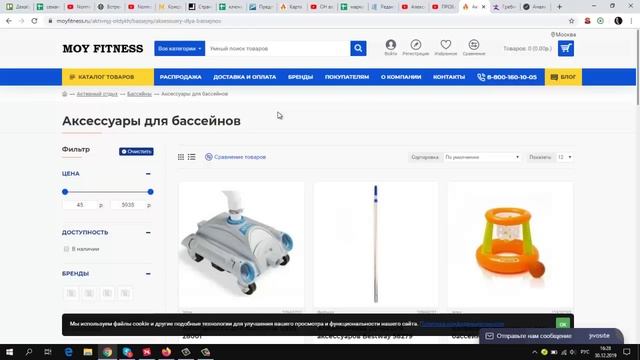Open a new browser tab
The height and width of the screenshot is (360, 640).
[559, 7]
